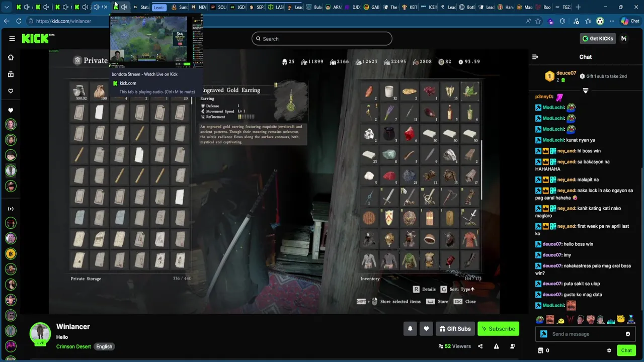
Task: Go to Home in the sidebar
Action: coord(11,57)
